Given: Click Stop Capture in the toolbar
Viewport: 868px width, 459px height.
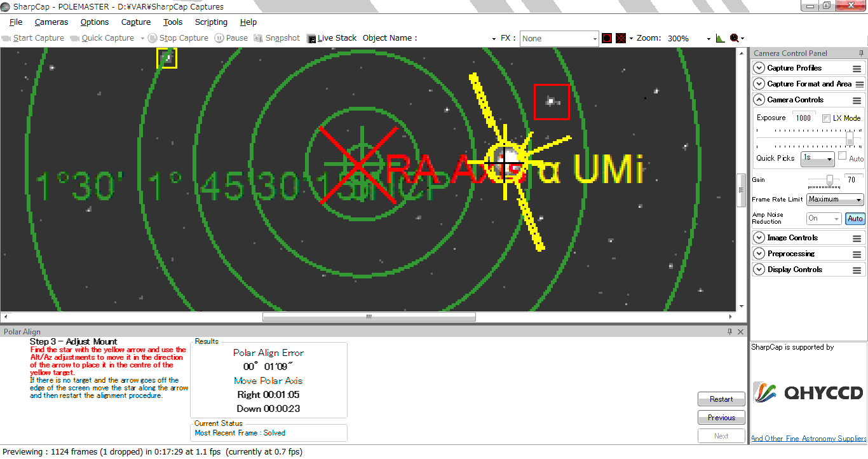Looking at the screenshot, I should (179, 38).
